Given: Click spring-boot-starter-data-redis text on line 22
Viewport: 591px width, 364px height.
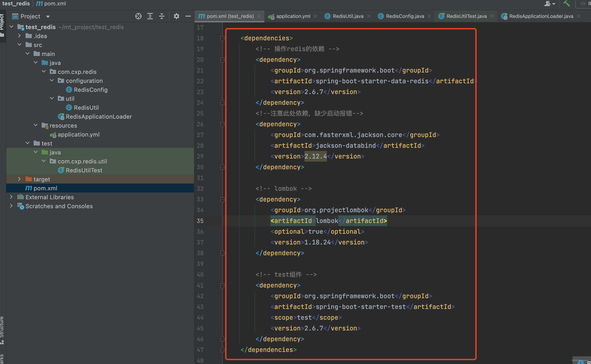Looking at the screenshot, I should (x=372, y=81).
